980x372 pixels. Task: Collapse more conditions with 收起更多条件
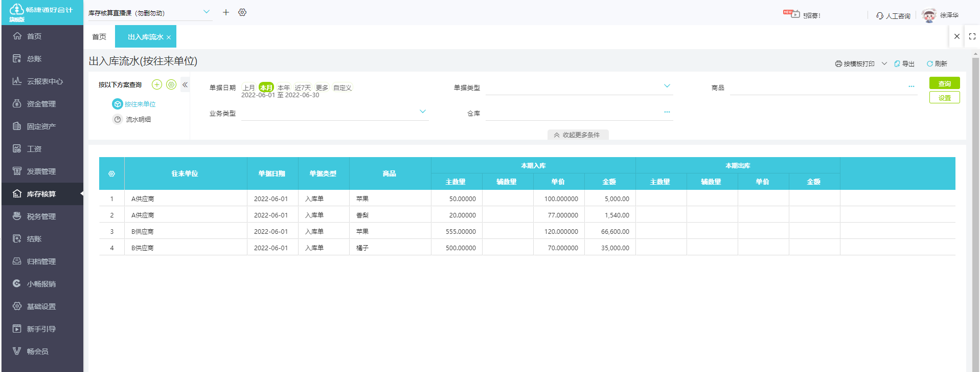(577, 135)
